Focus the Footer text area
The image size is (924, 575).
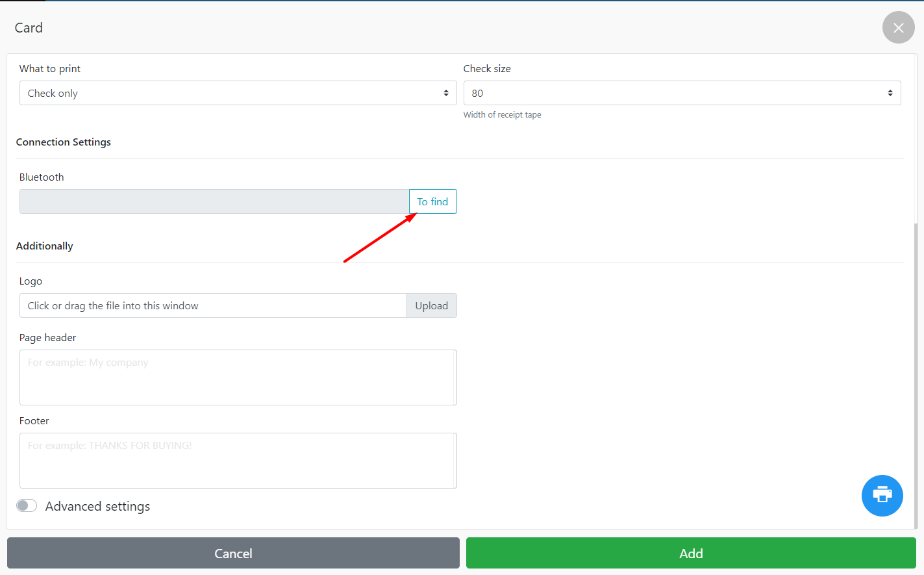[x=238, y=461]
